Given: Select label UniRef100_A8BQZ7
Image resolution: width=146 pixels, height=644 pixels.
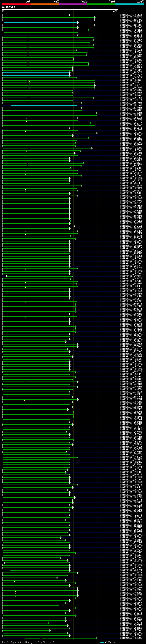Looking at the screenshot, I should pos(131,371).
